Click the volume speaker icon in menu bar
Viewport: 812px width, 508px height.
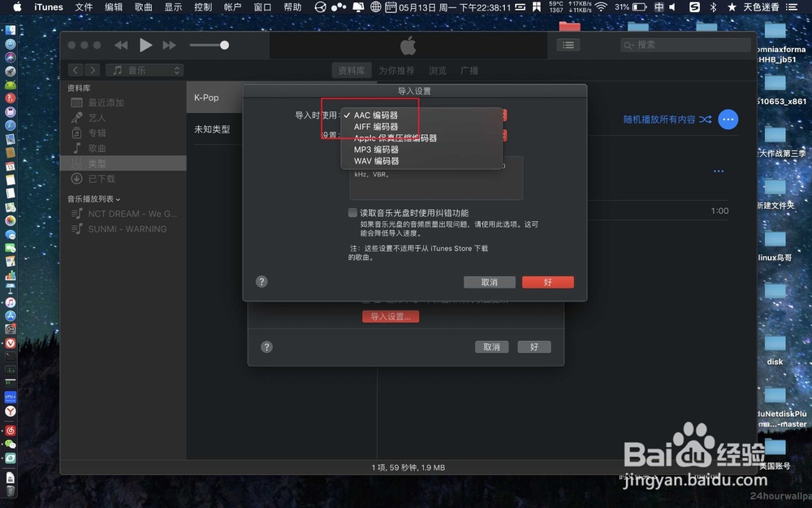tap(672, 7)
